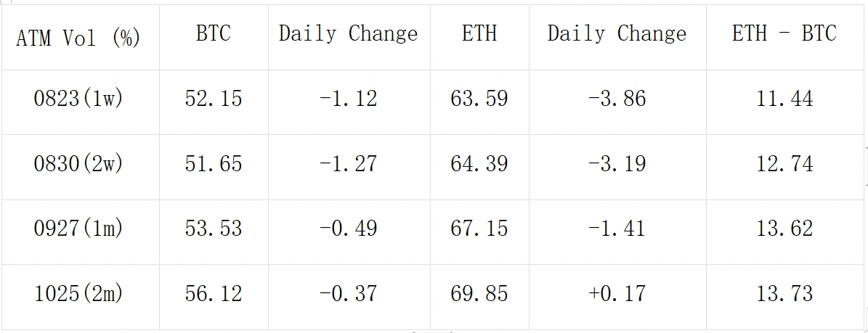
Task: Select the BTC column header
Action: click(x=214, y=33)
